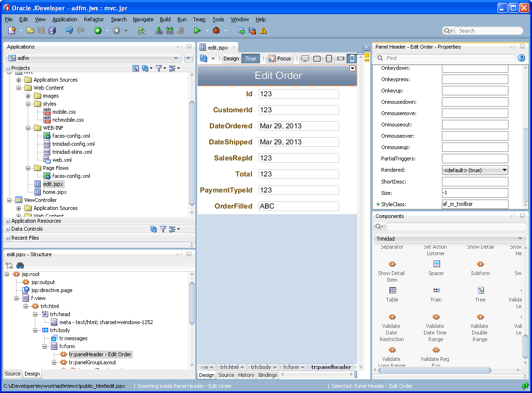Click the Data Controls filter funnel icon
This screenshot has height=393, width=532.
click(x=163, y=229)
